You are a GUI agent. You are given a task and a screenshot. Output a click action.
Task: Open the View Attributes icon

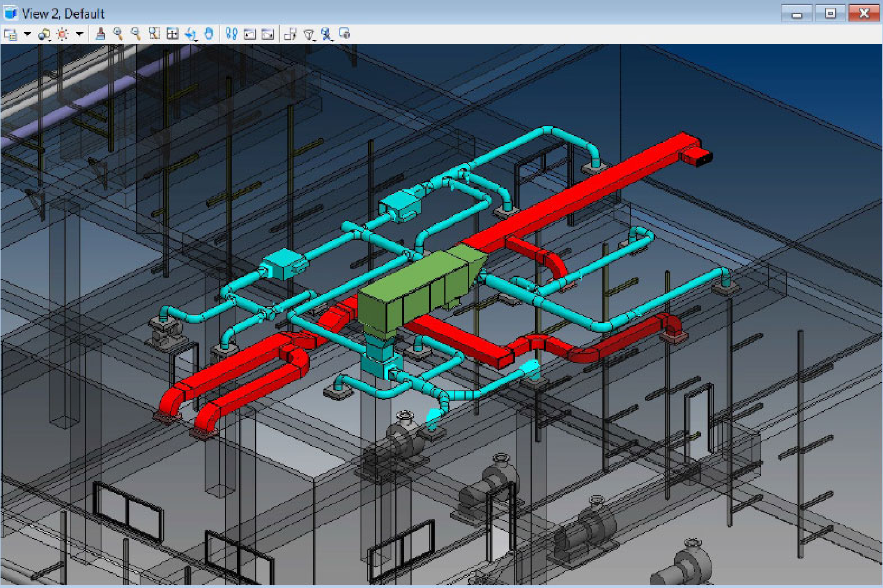tap(10, 34)
